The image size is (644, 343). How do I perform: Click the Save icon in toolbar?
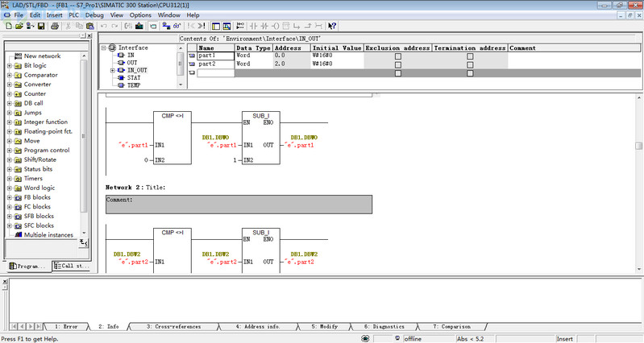(x=40, y=26)
